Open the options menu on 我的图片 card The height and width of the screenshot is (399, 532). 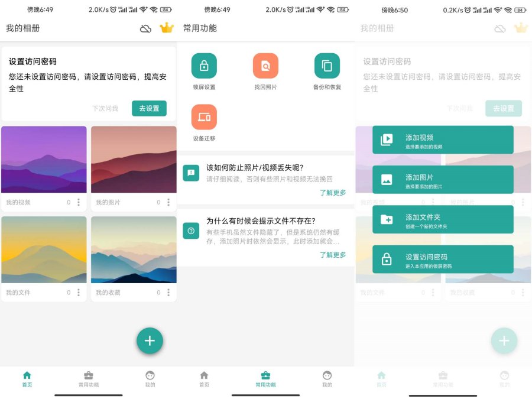170,202
